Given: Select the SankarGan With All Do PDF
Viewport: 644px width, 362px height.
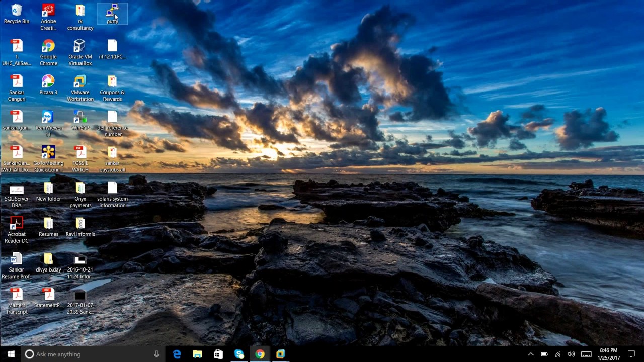Looking at the screenshot, I should pos(17,159).
